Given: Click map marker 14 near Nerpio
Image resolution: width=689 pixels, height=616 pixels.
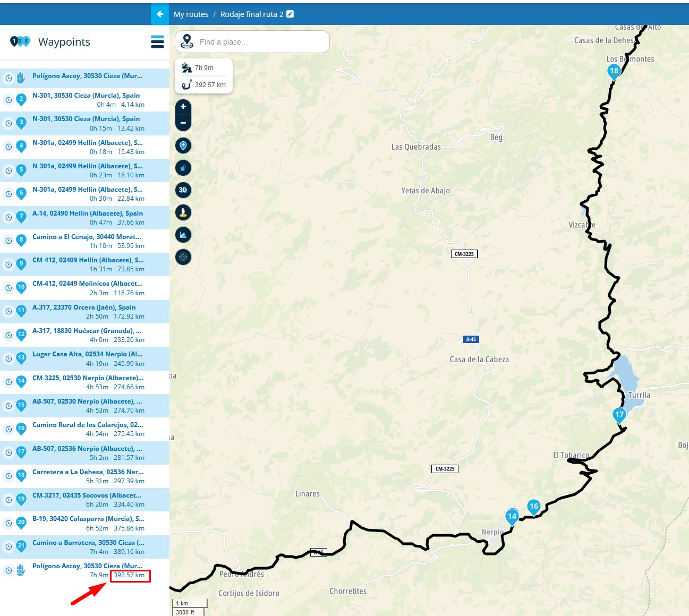Looking at the screenshot, I should pos(512,517).
